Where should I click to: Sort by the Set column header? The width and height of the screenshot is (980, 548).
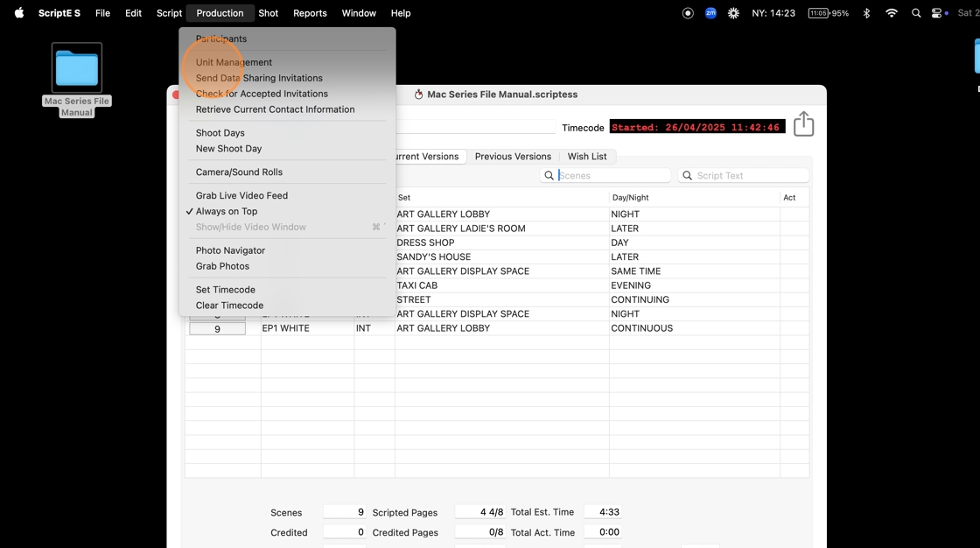click(502, 198)
